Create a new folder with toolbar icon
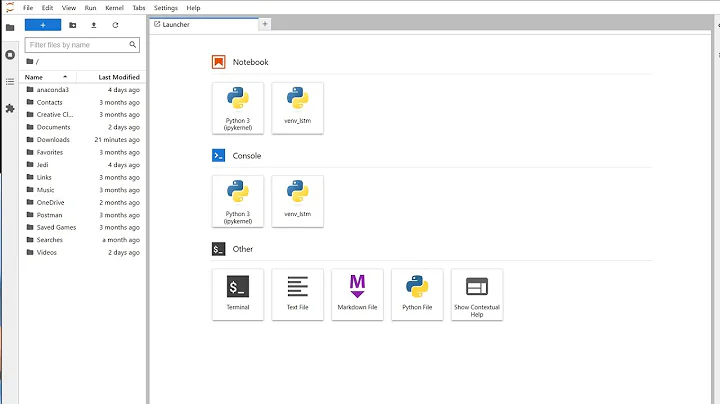 [73, 25]
